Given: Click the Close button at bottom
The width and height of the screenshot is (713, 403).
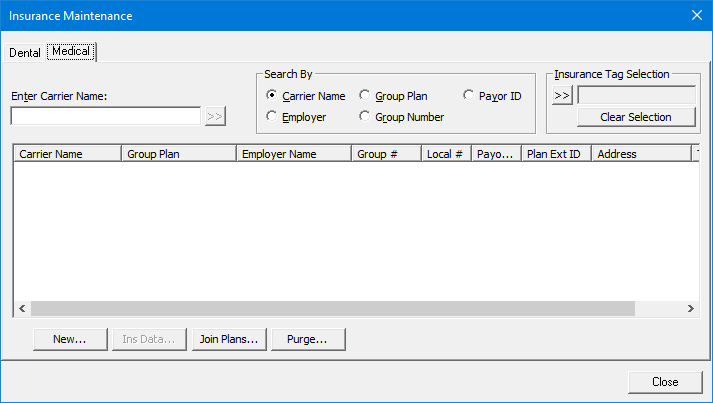Looking at the screenshot, I should coord(664,381).
